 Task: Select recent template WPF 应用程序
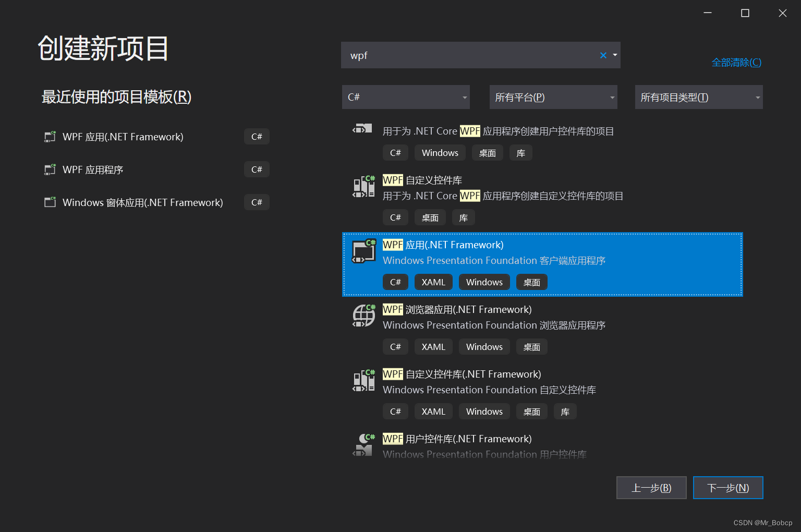[156, 170]
